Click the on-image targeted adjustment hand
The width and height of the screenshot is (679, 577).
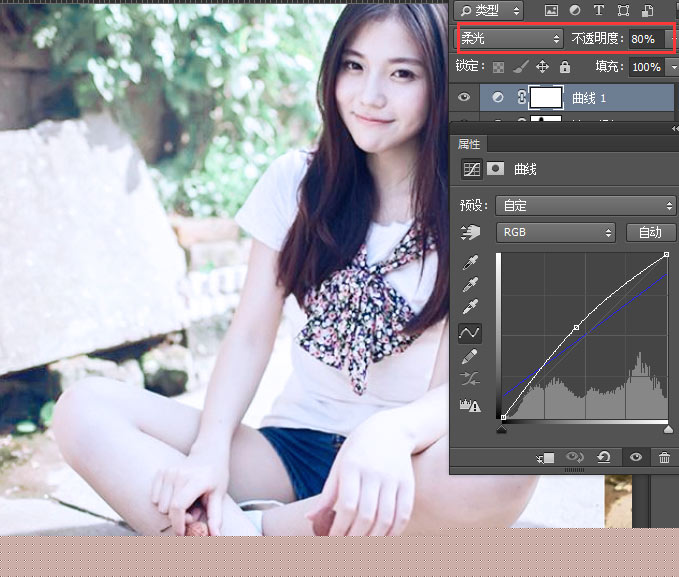(x=470, y=232)
